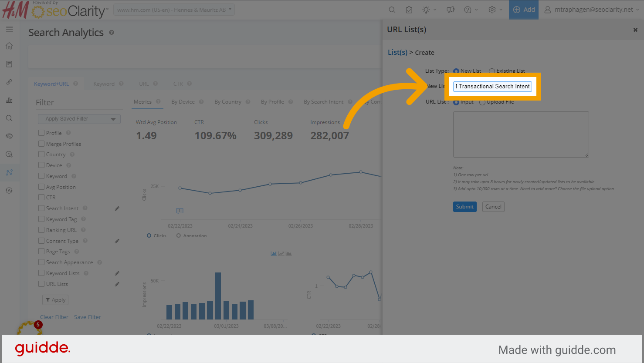Image resolution: width=644 pixels, height=363 pixels.
Task: Click the Save Filter link
Action: pos(88,317)
